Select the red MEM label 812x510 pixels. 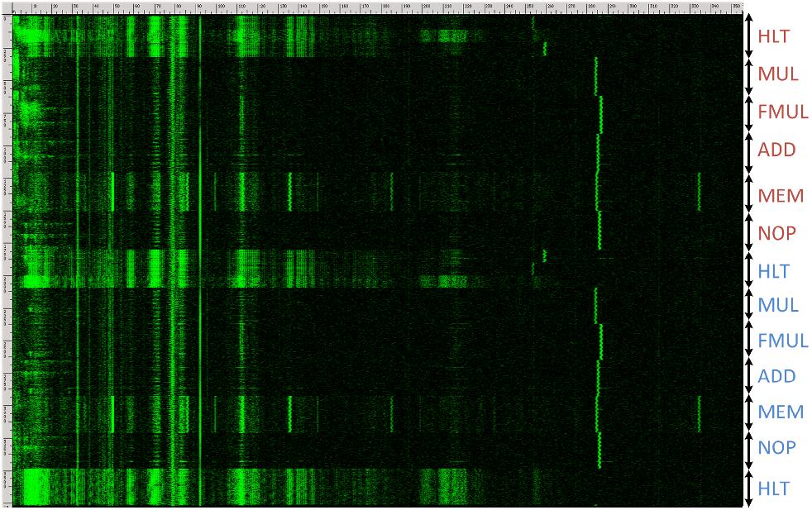(x=781, y=196)
